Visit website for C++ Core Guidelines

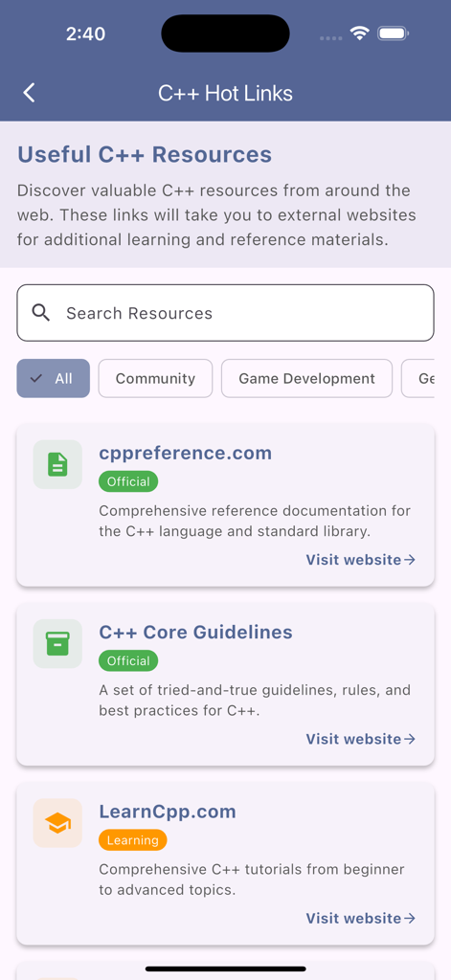point(361,739)
